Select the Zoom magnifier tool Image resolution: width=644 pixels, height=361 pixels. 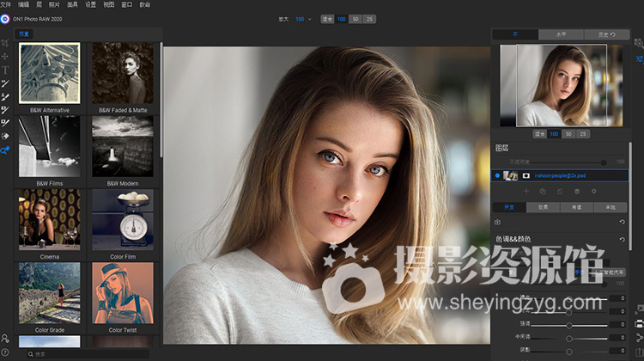coord(6,150)
